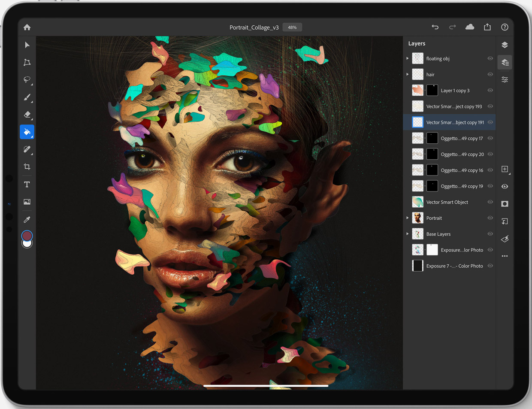Open the foreground color swatch

27,236
